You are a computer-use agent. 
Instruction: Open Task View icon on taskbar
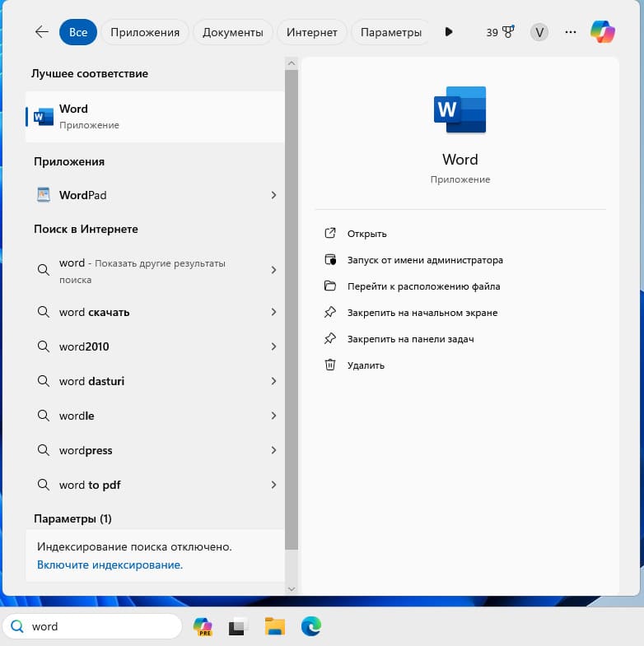[238, 626]
